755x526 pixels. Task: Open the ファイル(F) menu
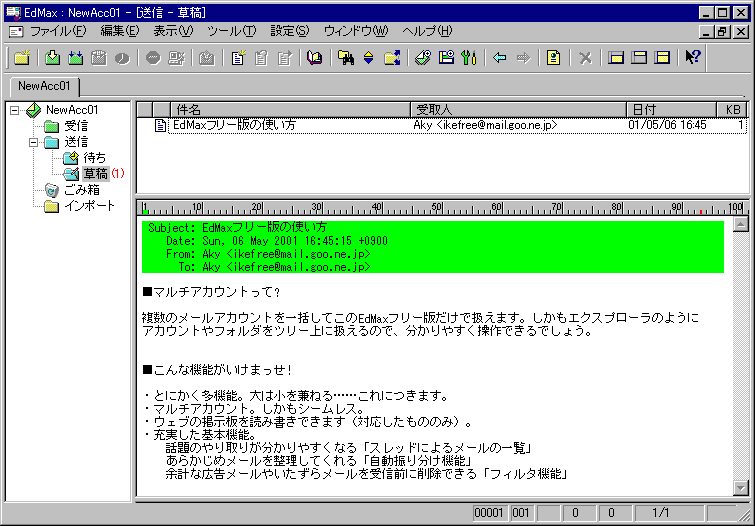(x=58, y=31)
